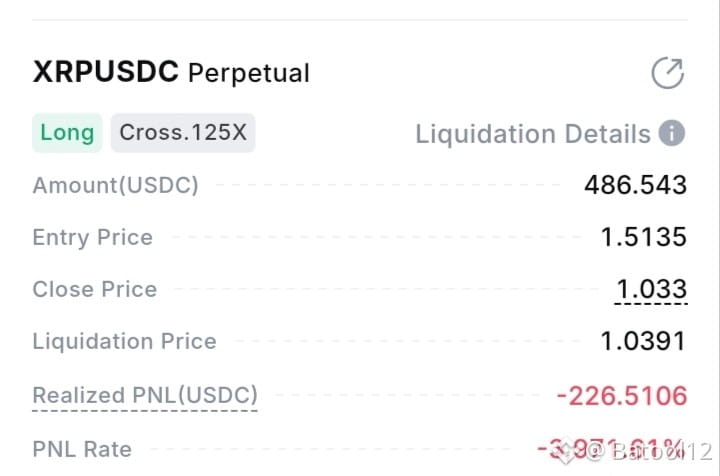720x476 pixels.
Task: Select the Close Price label
Action: click(95, 290)
